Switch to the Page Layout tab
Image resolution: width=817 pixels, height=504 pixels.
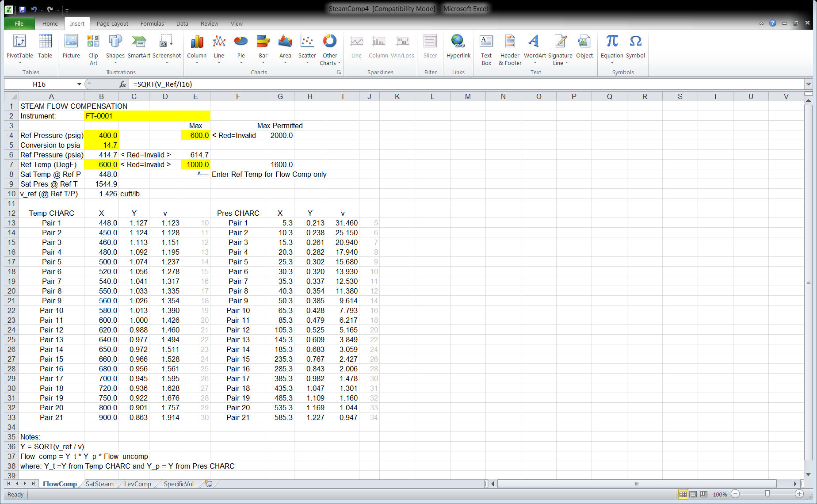pos(112,23)
